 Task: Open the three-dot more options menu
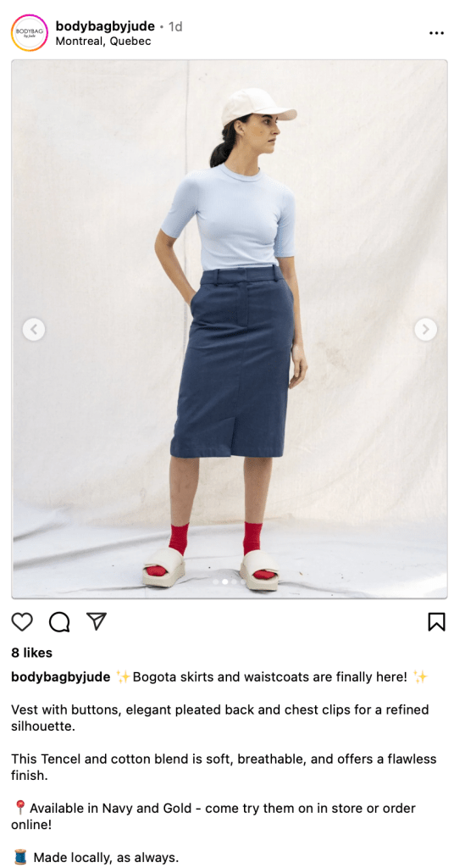(x=436, y=33)
